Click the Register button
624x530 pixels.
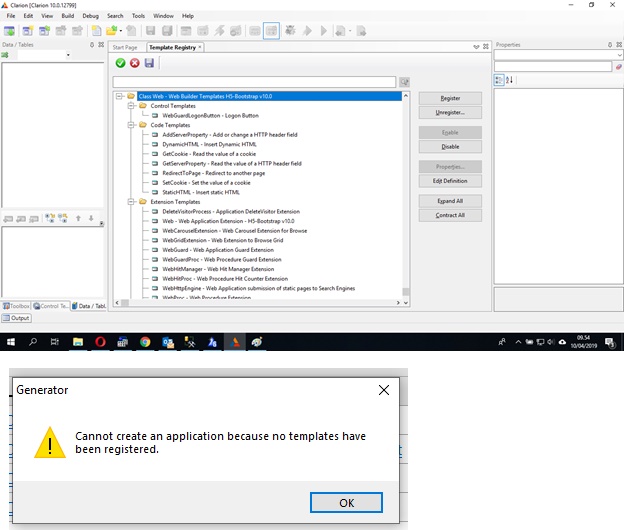(x=449, y=98)
